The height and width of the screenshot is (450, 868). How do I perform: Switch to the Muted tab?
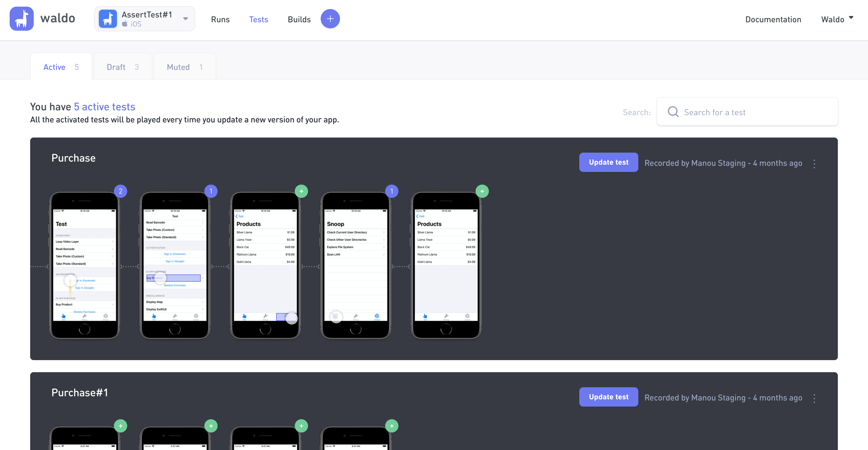pos(185,66)
